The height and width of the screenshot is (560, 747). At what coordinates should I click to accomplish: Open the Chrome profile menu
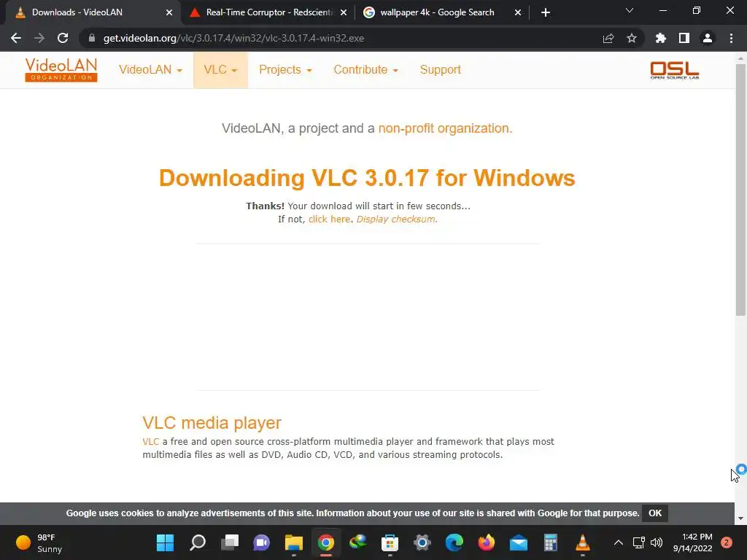coord(708,38)
